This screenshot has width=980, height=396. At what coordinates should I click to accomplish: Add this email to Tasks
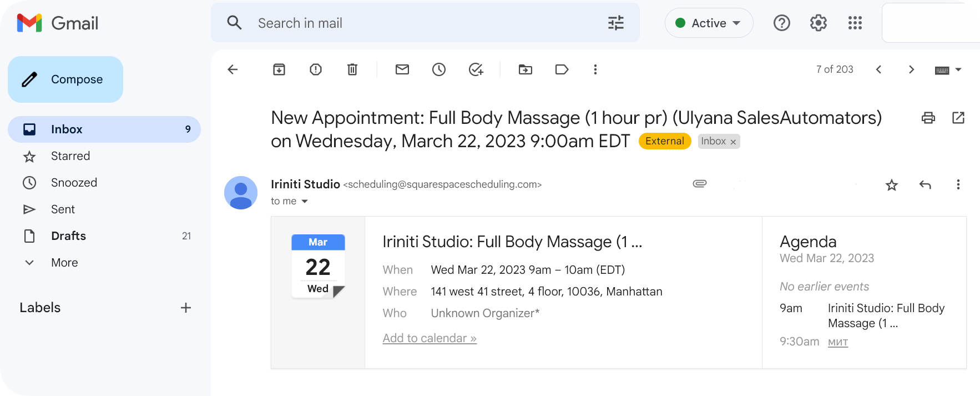coord(476,69)
